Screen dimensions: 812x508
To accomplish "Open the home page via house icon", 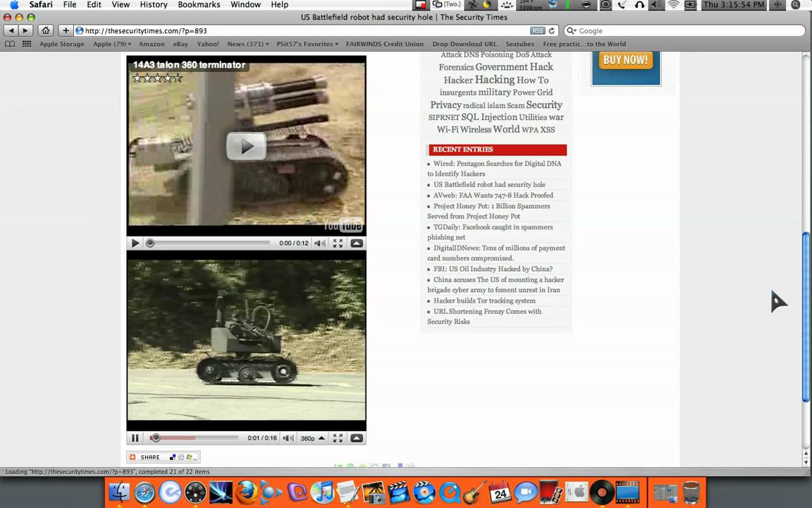I will click(46, 30).
